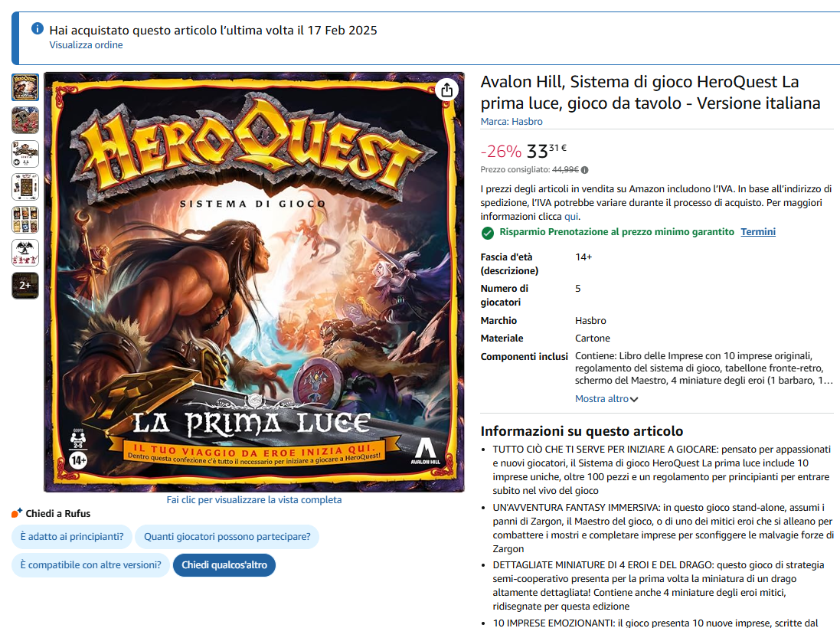Select the fourth thumbnail showing the game board
Image resolution: width=840 pixels, height=628 pixels.
tap(25, 187)
